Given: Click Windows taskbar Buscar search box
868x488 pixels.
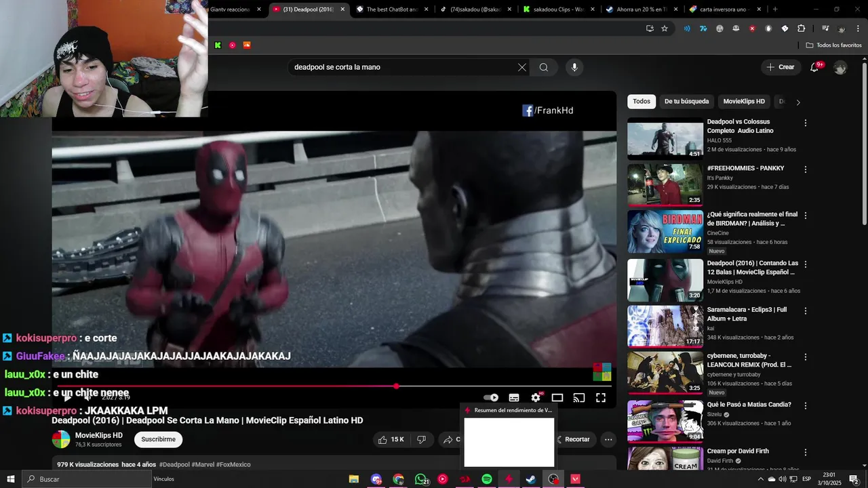Looking at the screenshot, I should 87,479.
